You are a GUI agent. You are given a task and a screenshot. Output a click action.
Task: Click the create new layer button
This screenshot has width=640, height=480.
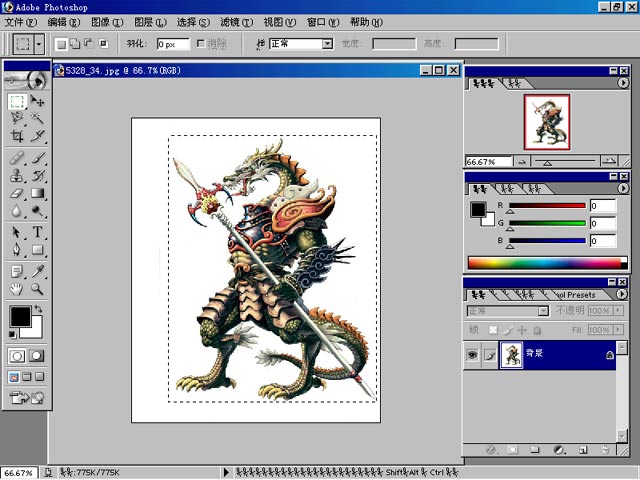coord(583,450)
